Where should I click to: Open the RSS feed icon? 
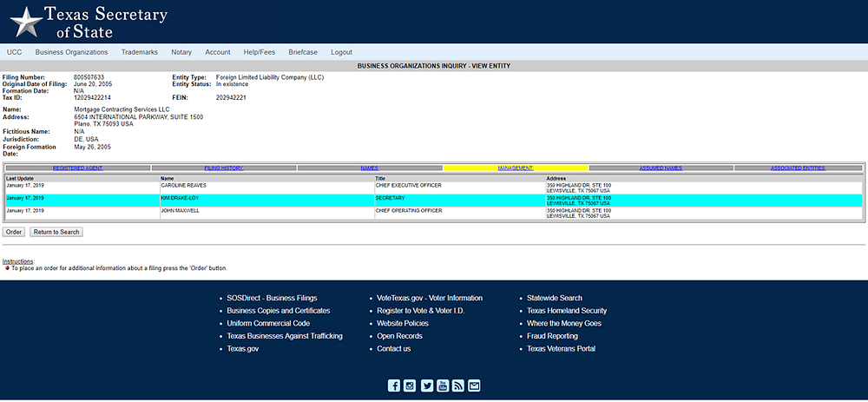pyautogui.click(x=457, y=386)
